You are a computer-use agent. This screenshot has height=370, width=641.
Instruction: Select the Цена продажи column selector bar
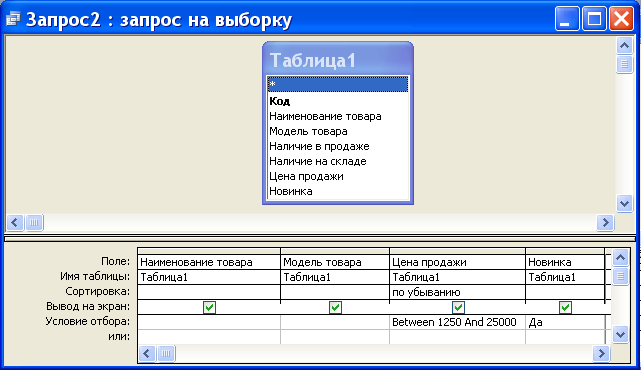pos(457,251)
